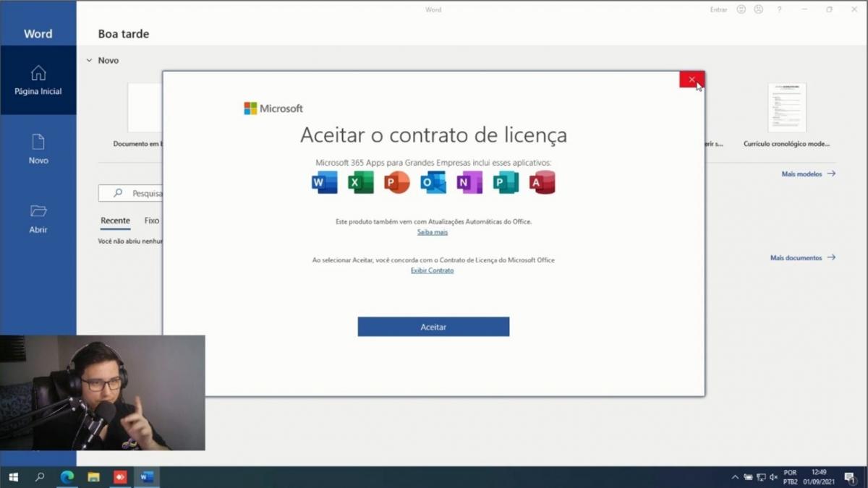Image resolution: width=868 pixels, height=488 pixels.
Task: Click the Excel app icon in dialog
Action: (360, 182)
